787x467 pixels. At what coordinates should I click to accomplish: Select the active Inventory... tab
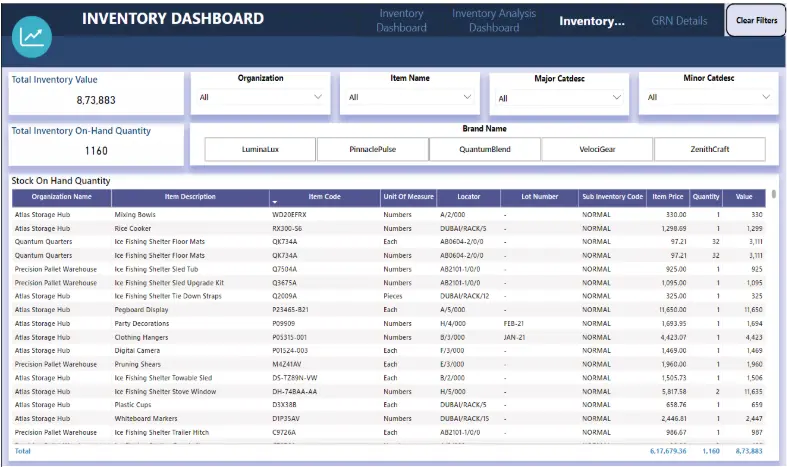(592, 21)
